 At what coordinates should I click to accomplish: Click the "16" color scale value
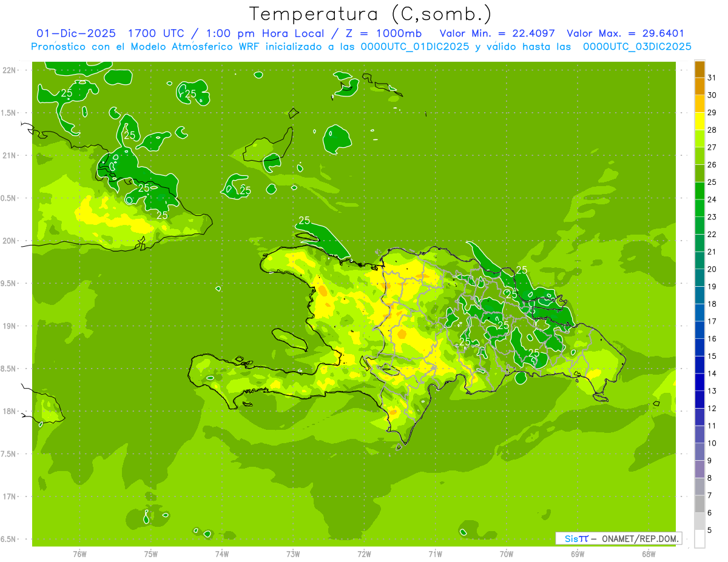click(x=712, y=339)
